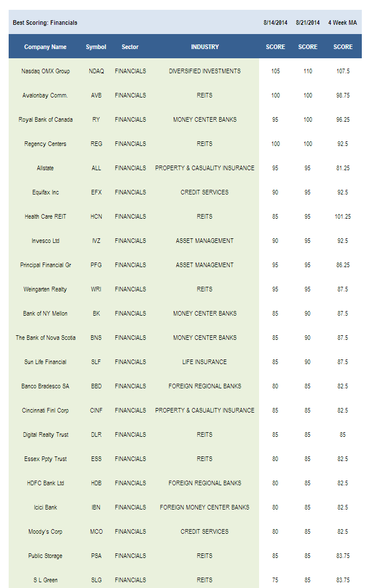Select the 8/14/2014 date header
367x588 pixels.
pos(275,23)
